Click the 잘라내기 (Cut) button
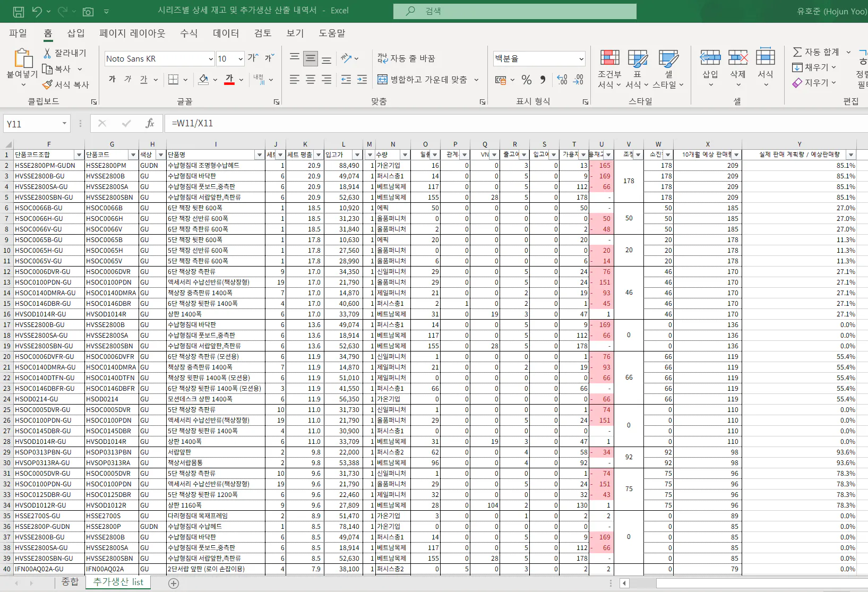The image size is (868, 592). coord(64,53)
